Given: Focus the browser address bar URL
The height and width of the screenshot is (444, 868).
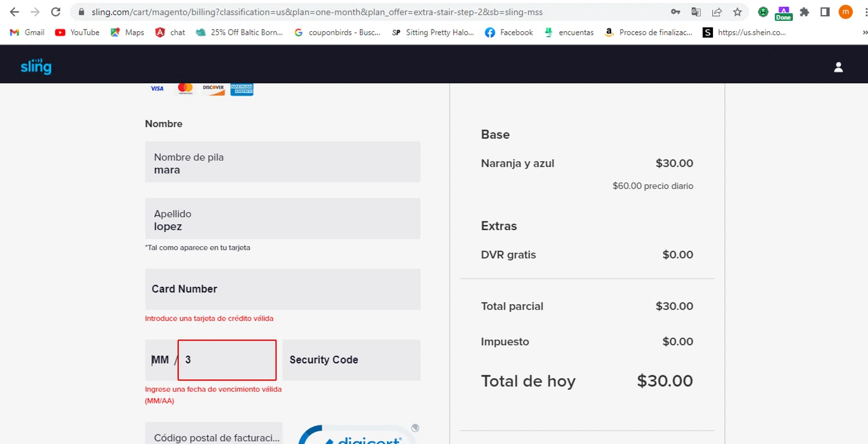Looking at the screenshot, I should coord(317,12).
